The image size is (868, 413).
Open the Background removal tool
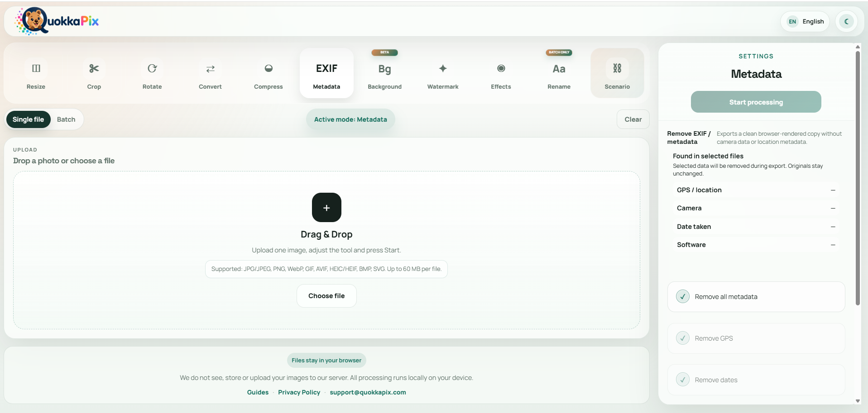384,73
